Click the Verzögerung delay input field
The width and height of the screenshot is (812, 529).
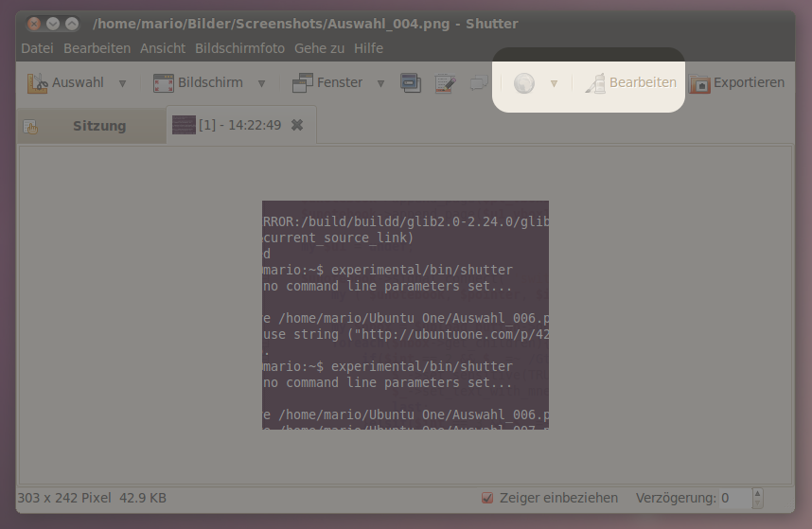click(734, 498)
